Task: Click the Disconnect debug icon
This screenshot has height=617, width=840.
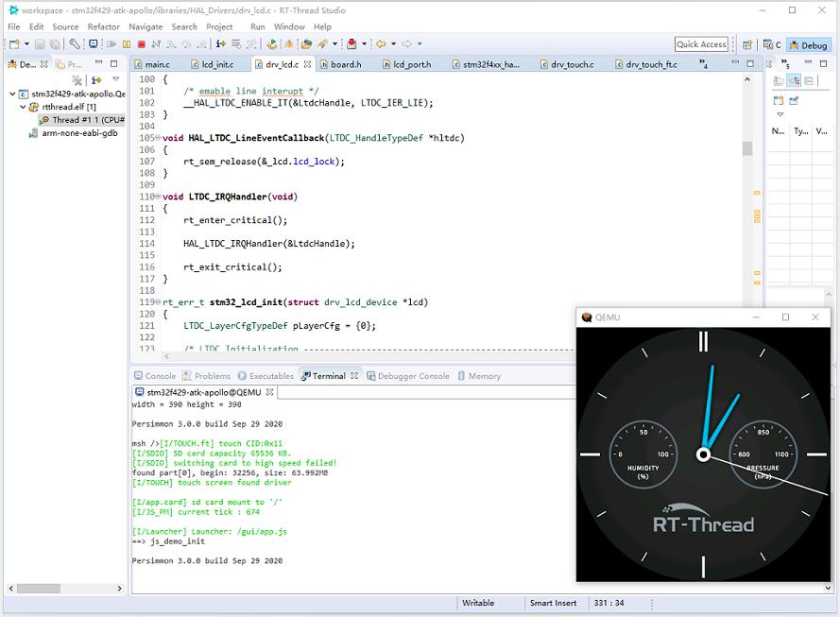Action: coord(156,43)
